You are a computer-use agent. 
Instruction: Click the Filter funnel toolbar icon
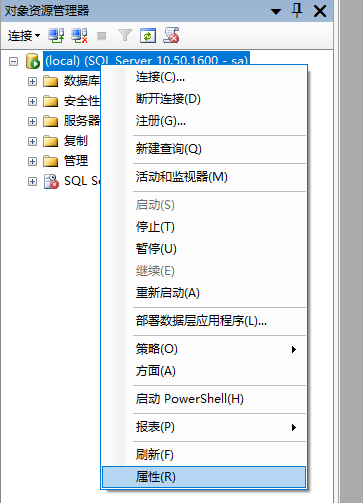pos(125,35)
